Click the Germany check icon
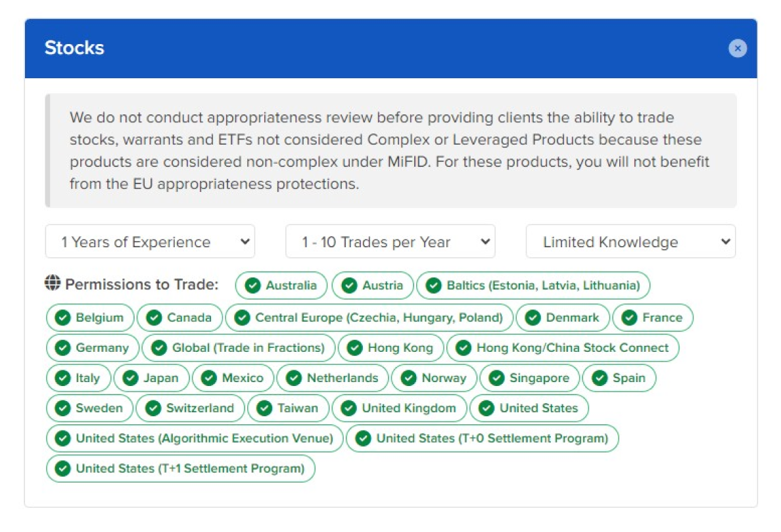Screen dimensions: 781x532 click(x=62, y=348)
